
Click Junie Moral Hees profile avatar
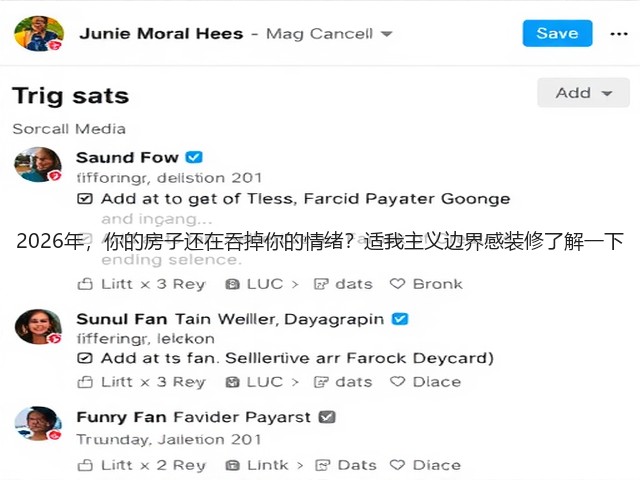point(39,33)
